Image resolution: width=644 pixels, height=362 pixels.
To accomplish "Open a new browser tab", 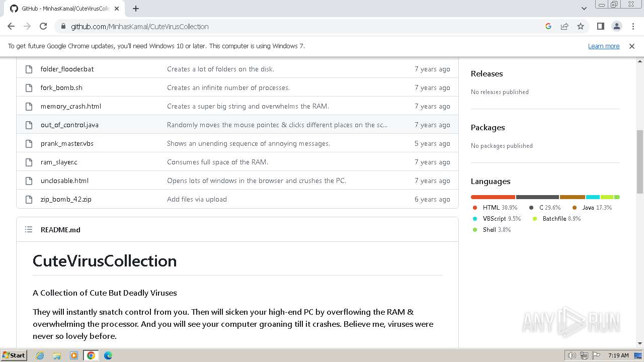I will click(136, 9).
